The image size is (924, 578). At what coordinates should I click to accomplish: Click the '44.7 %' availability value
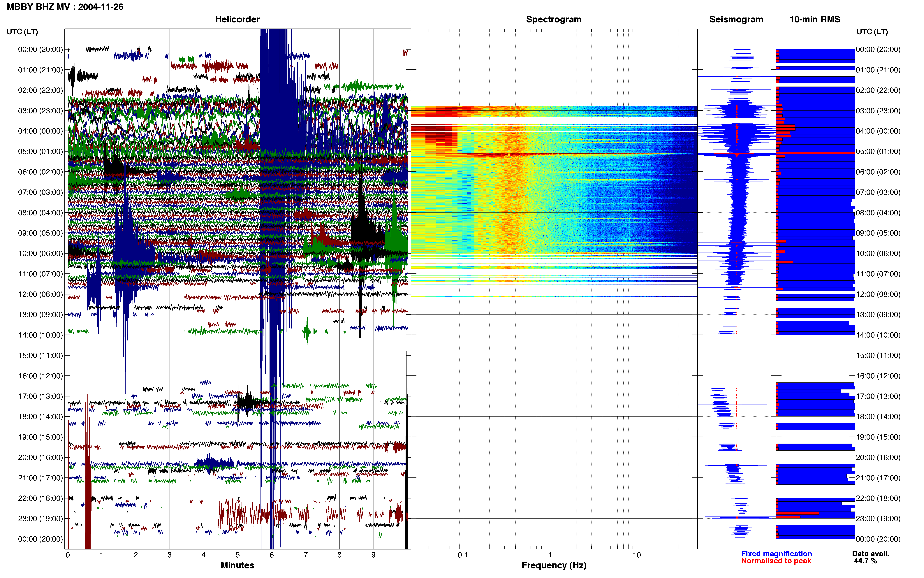click(x=865, y=561)
